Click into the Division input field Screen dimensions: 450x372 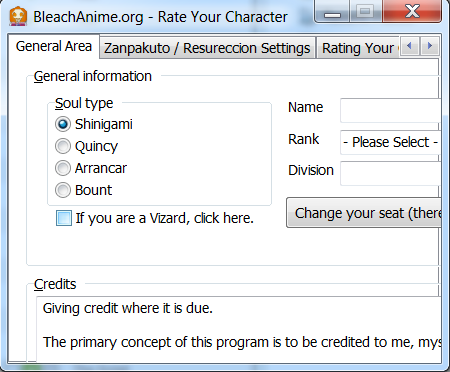coord(391,173)
